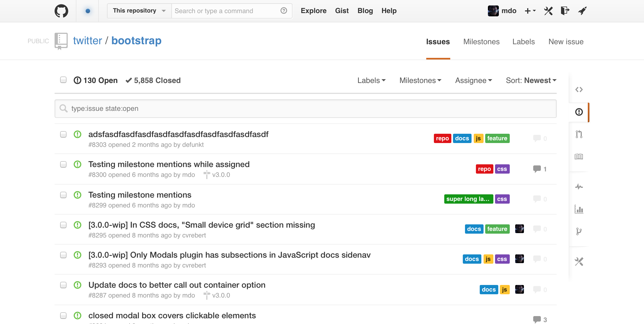Open the Labels filter dropdown
Viewport: 644px width, 324px height.
[x=371, y=81]
